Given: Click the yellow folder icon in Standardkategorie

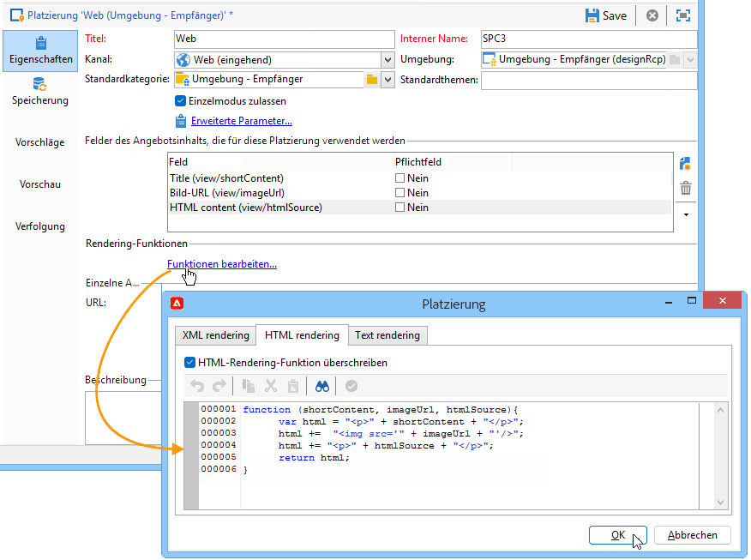Looking at the screenshot, I should pos(372,80).
